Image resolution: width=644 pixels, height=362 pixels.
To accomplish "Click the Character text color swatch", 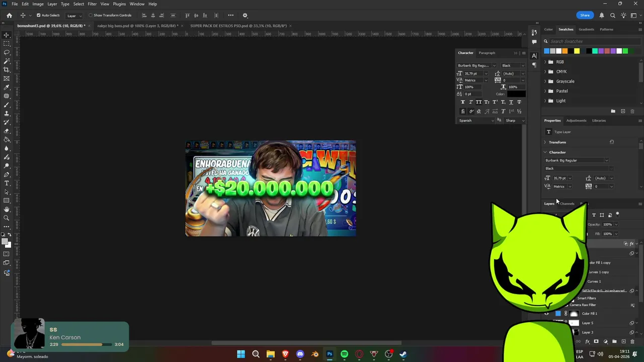I will click(x=516, y=94).
